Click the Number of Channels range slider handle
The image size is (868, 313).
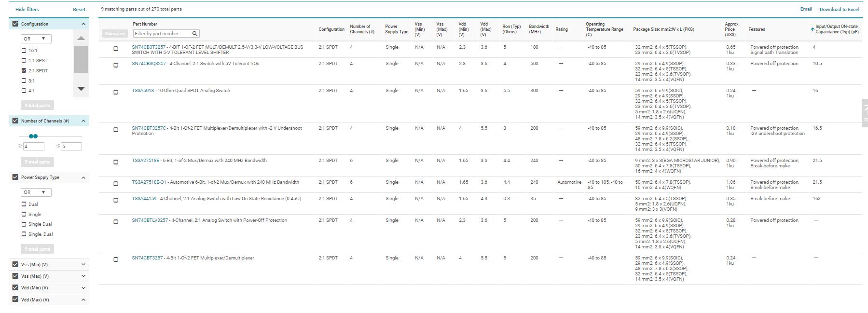tap(33, 136)
